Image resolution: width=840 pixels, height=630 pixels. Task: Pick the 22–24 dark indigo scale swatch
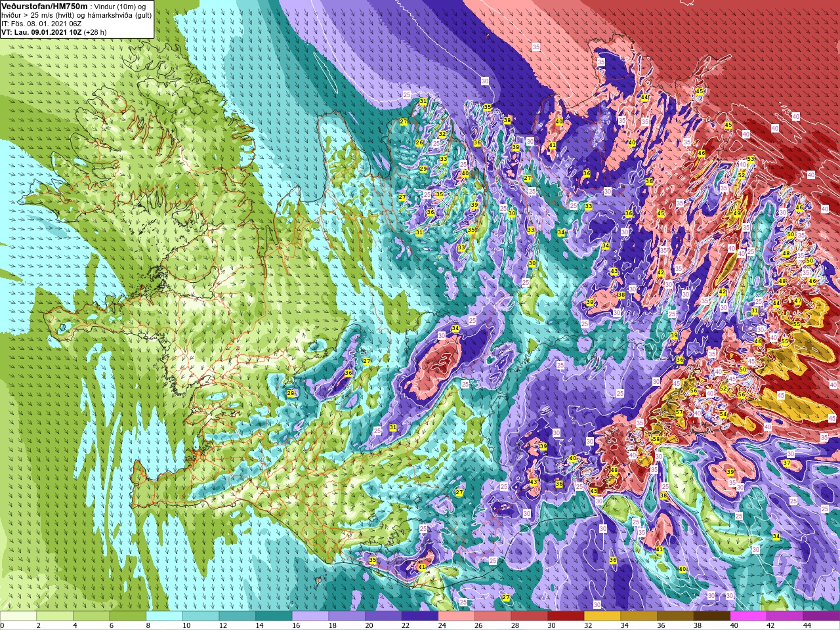pyautogui.click(x=420, y=616)
